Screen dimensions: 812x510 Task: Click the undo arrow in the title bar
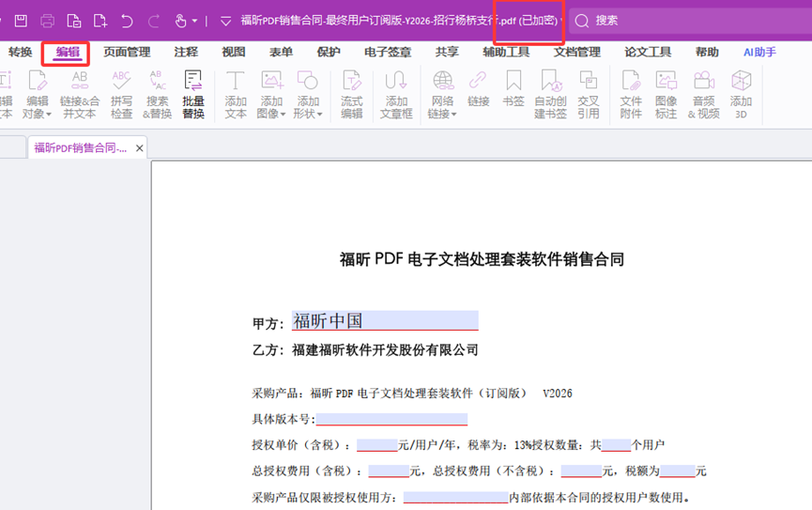[x=127, y=21]
